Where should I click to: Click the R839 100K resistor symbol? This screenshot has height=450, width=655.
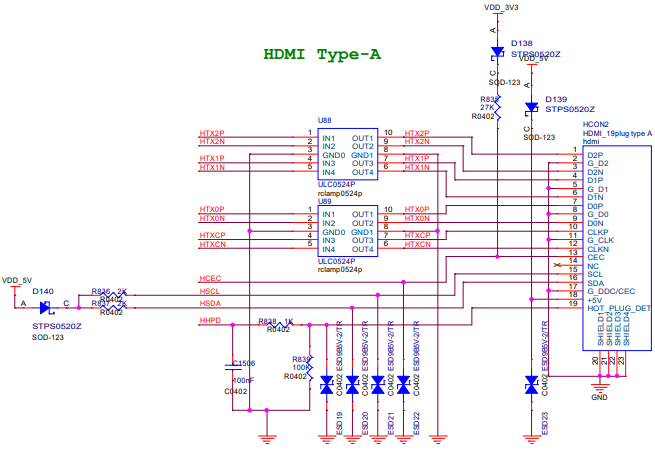[310, 368]
